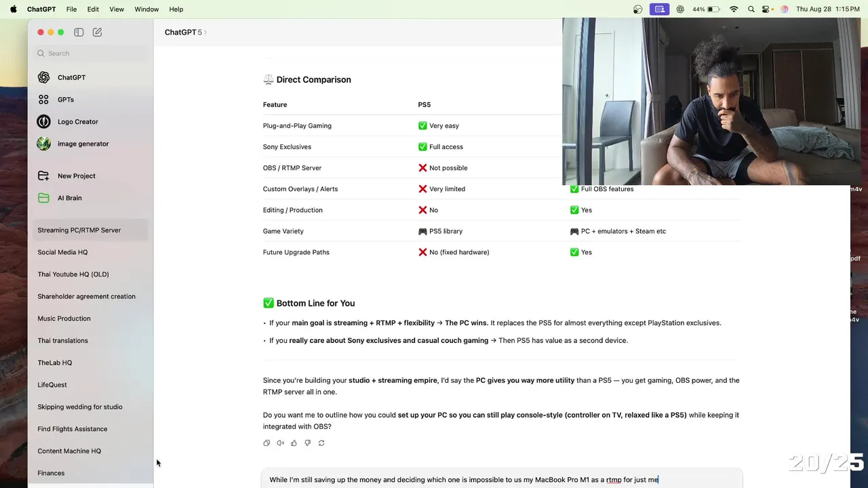The height and width of the screenshot is (488, 868).
Task: Open the ChatGPT app menu
Action: click(x=42, y=9)
